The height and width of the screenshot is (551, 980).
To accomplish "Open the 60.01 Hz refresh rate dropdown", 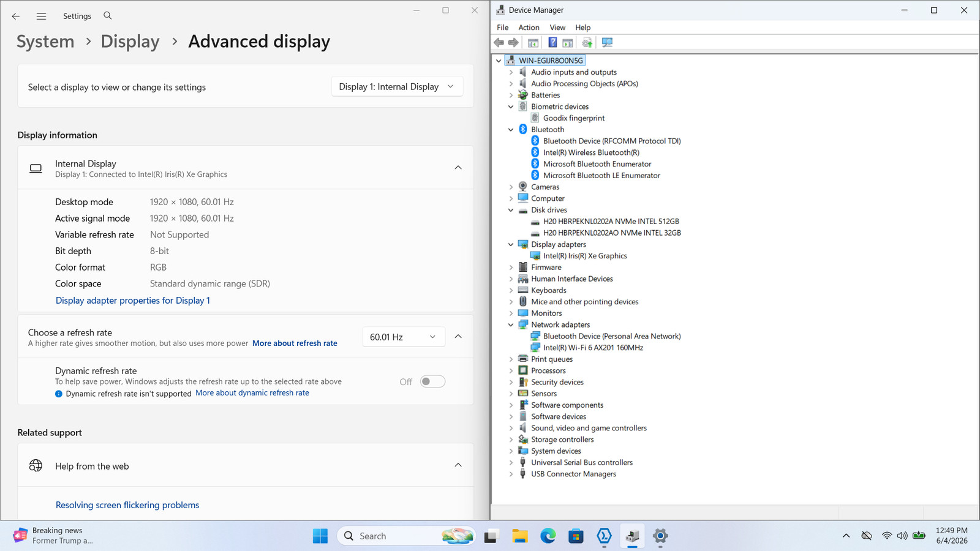I will click(x=403, y=337).
